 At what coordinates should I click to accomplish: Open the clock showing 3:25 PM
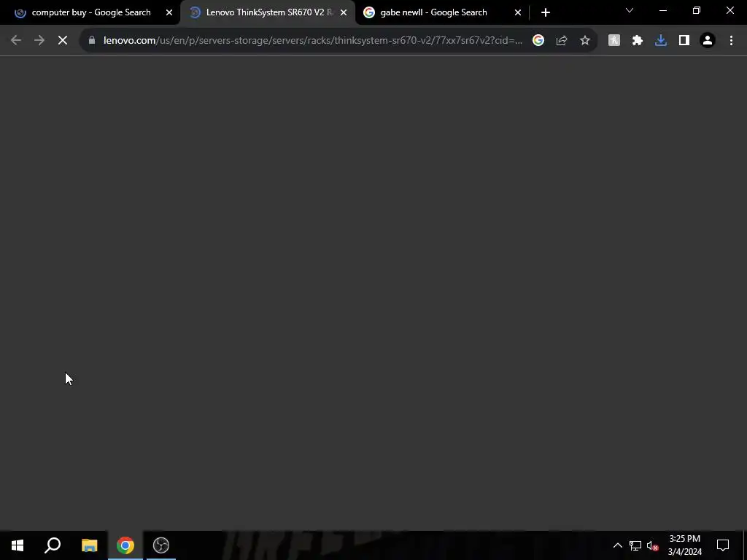684,545
